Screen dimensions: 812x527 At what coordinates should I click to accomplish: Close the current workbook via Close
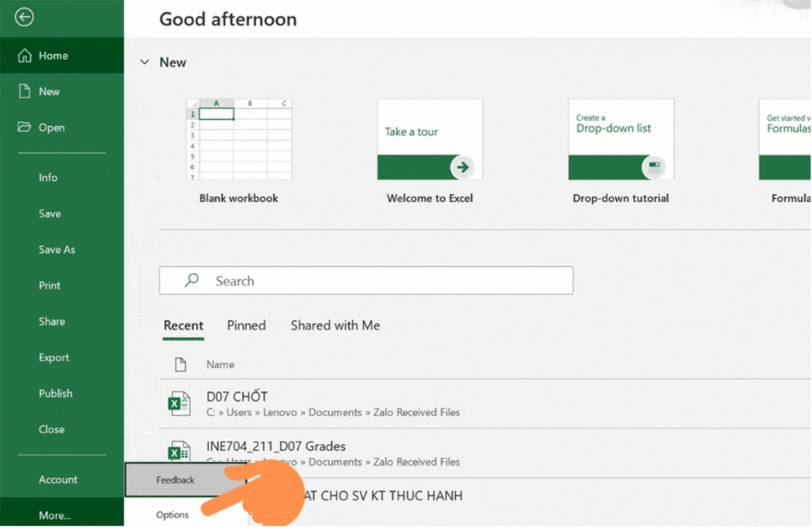click(51, 430)
